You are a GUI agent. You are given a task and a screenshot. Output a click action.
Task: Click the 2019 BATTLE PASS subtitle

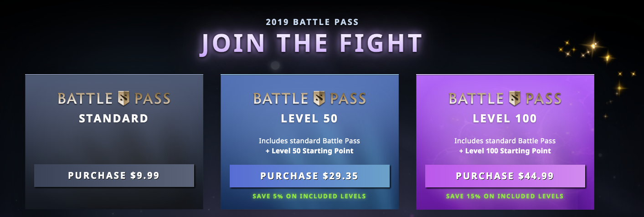312,21
